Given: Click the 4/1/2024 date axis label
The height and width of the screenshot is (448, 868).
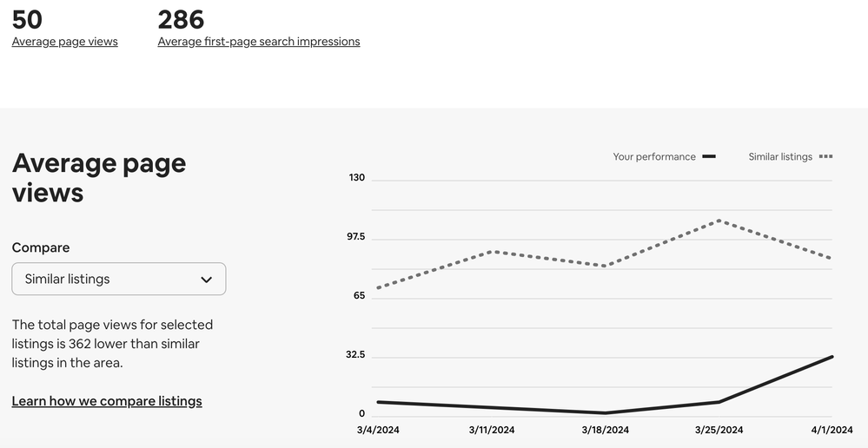Looking at the screenshot, I should pyautogui.click(x=832, y=430).
